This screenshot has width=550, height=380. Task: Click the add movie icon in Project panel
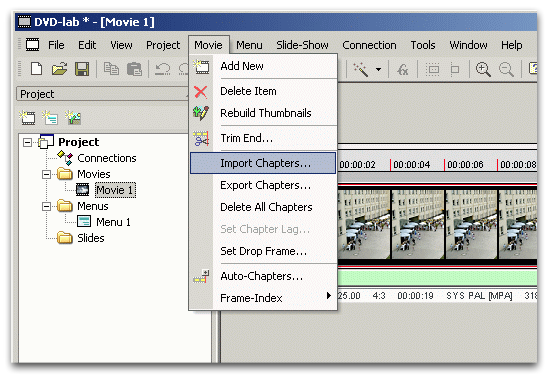(x=27, y=118)
